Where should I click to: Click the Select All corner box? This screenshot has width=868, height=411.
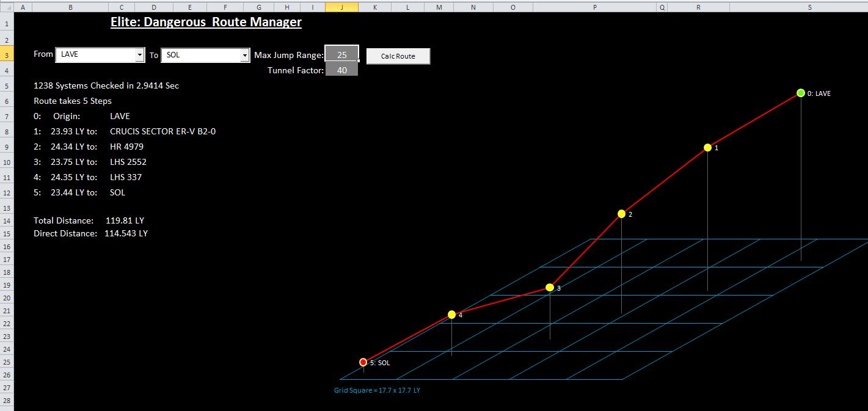click(7, 7)
